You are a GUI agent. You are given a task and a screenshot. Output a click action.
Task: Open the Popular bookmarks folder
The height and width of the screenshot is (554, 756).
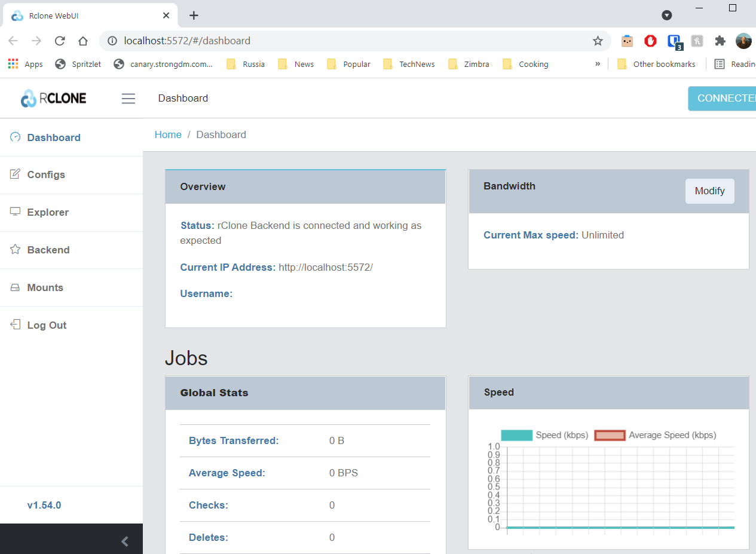(x=348, y=64)
